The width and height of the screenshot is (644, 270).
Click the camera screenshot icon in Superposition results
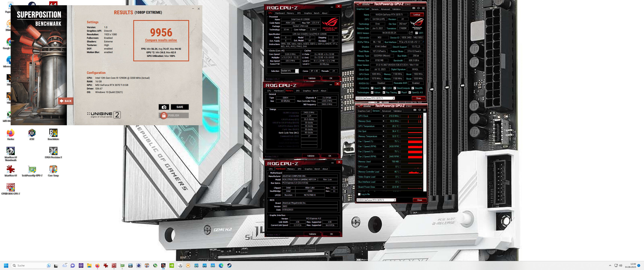coord(164,107)
